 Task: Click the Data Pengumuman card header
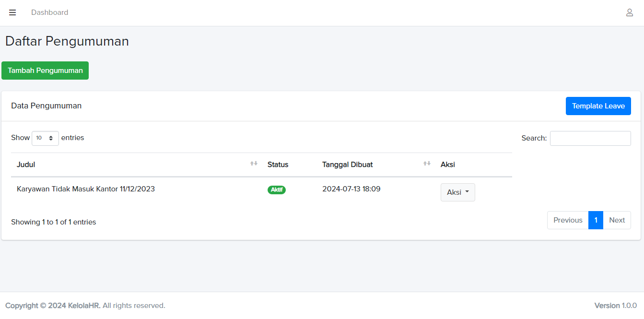[47, 106]
